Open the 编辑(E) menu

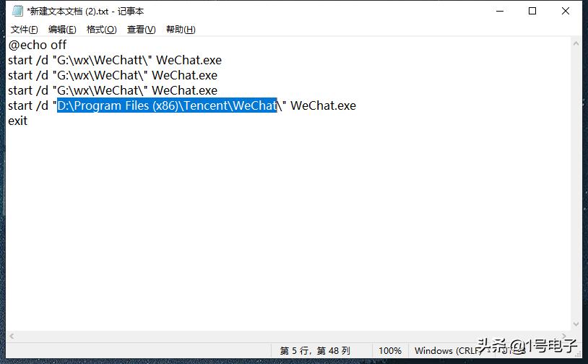62,29
